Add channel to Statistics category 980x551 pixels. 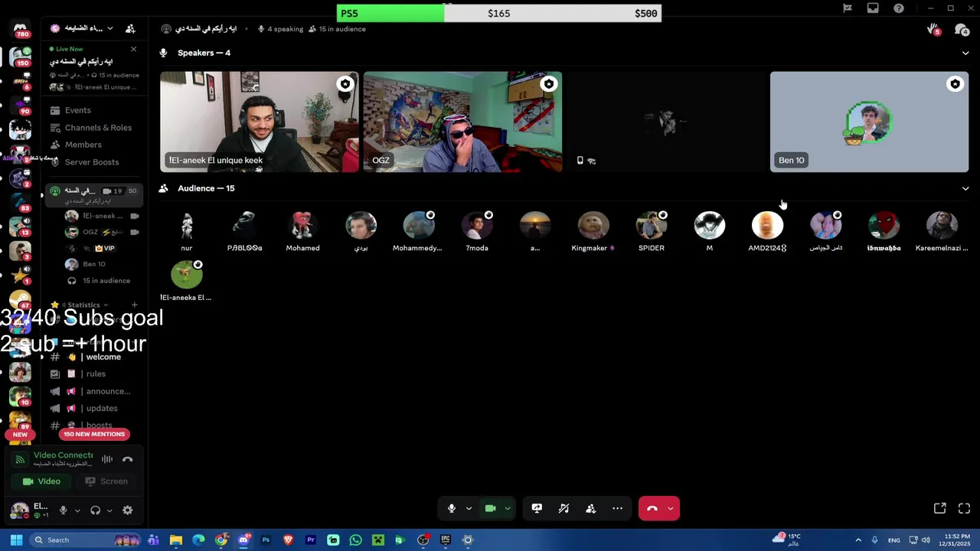[135, 305]
